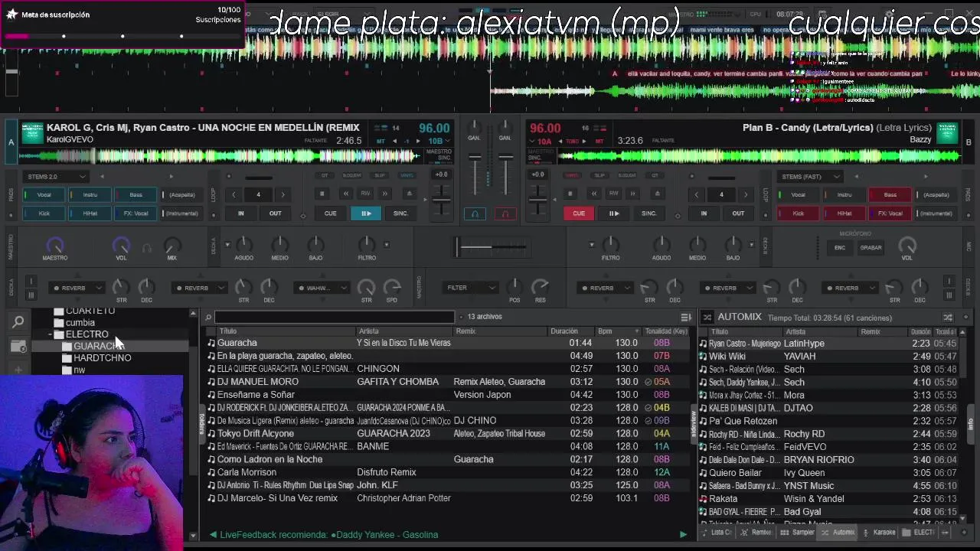Double loop length on deck A

pyautogui.click(x=283, y=194)
